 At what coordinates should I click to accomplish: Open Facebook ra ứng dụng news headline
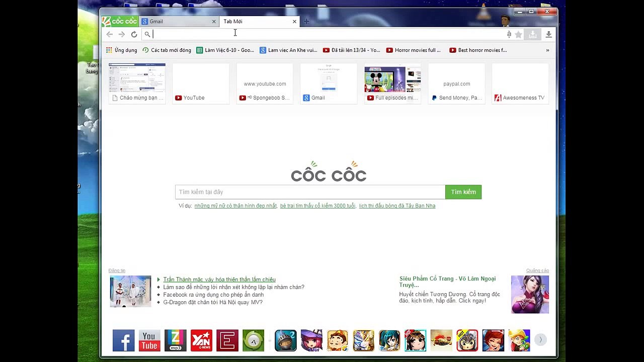point(213,295)
